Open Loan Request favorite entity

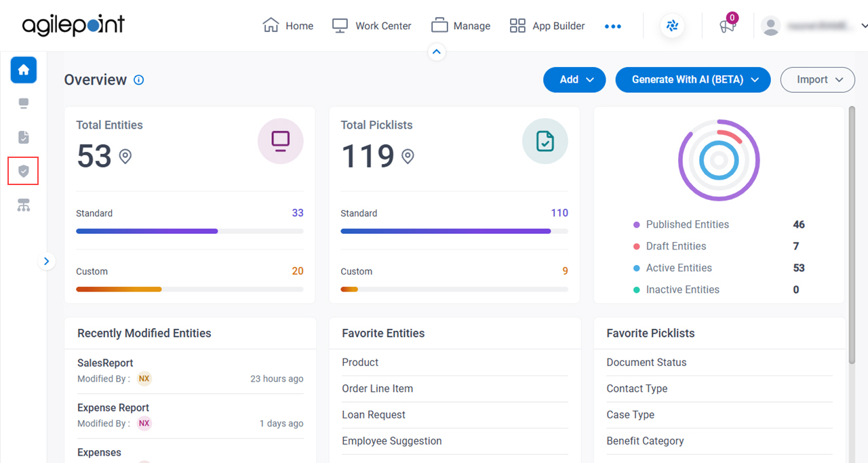[x=374, y=415]
